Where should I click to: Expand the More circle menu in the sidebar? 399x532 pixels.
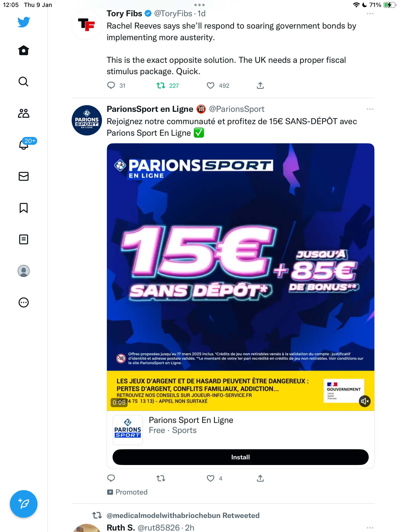pos(24,302)
